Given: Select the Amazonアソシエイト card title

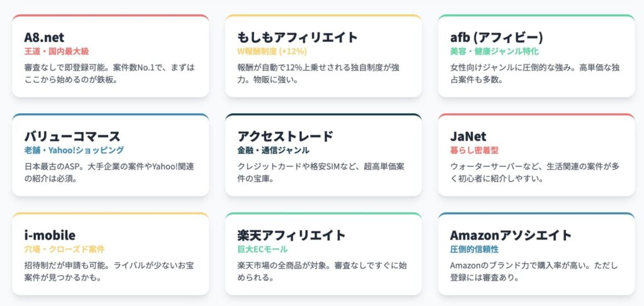Looking at the screenshot, I should tap(511, 235).
